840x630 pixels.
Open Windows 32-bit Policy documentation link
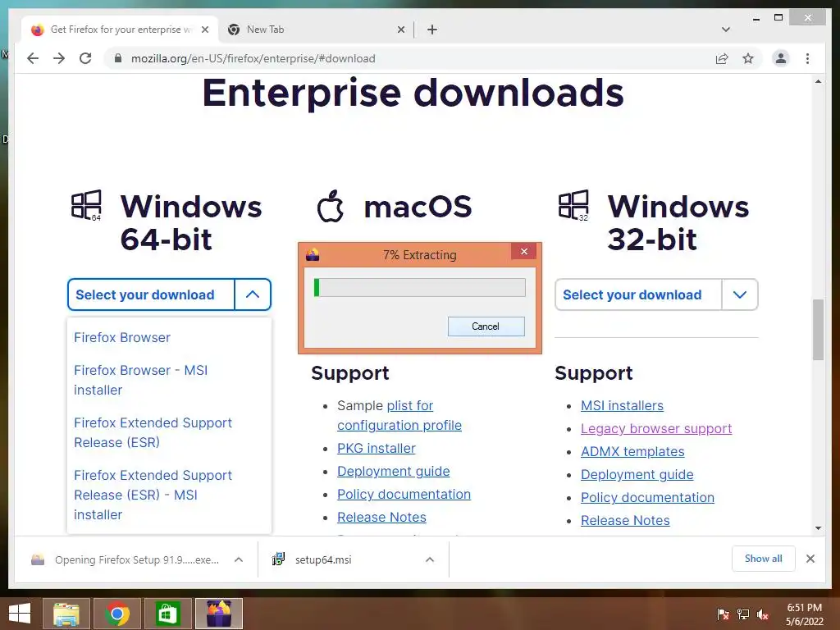point(648,498)
